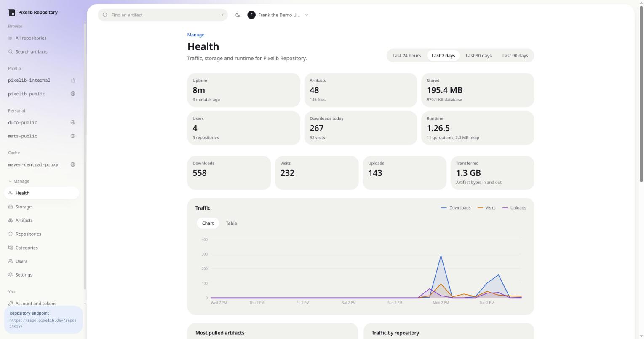Screen dimensions: 644x339
Task: Click Frank's user avatar circle
Action: click(251, 15)
